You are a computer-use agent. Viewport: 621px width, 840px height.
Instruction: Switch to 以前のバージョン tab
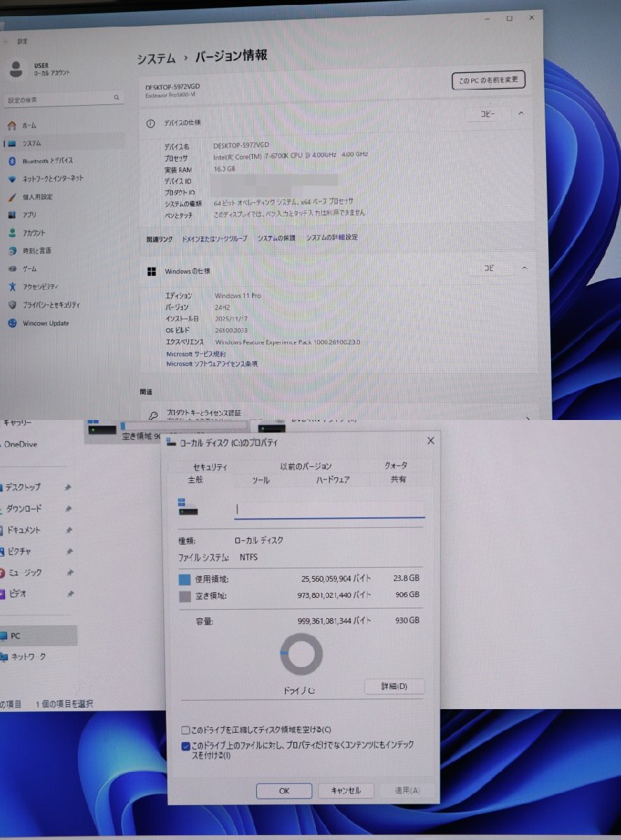click(x=306, y=466)
